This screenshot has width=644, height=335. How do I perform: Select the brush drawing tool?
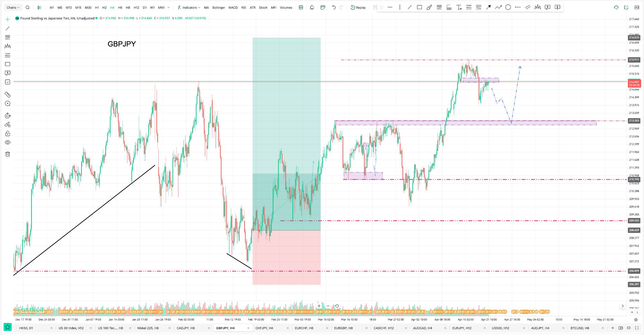coord(429,7)
